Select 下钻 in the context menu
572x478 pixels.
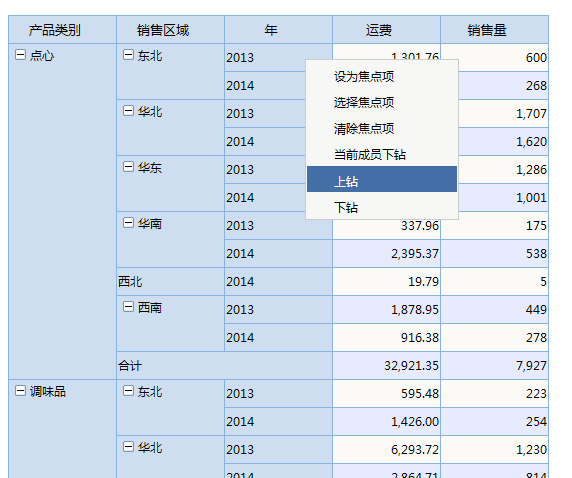(x=382, y=207)
